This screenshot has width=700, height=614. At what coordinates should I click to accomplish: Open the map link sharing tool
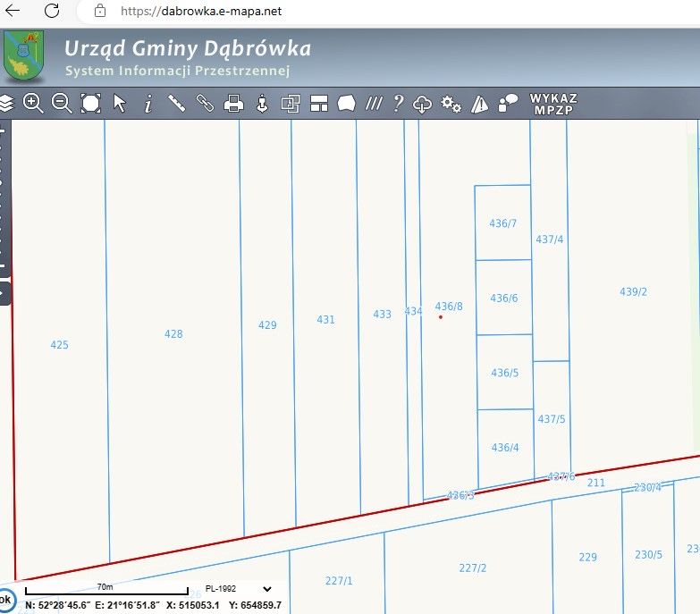click(x=206, y=103)
